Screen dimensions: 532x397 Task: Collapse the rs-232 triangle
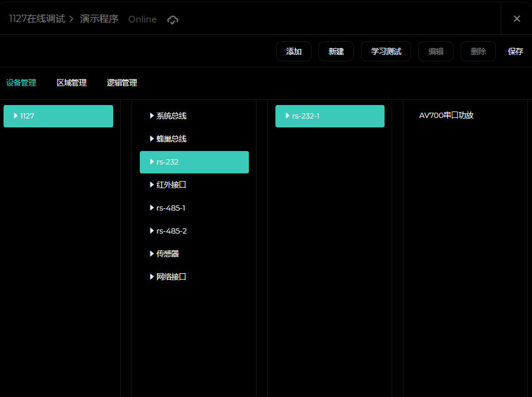tap(152, 162)
